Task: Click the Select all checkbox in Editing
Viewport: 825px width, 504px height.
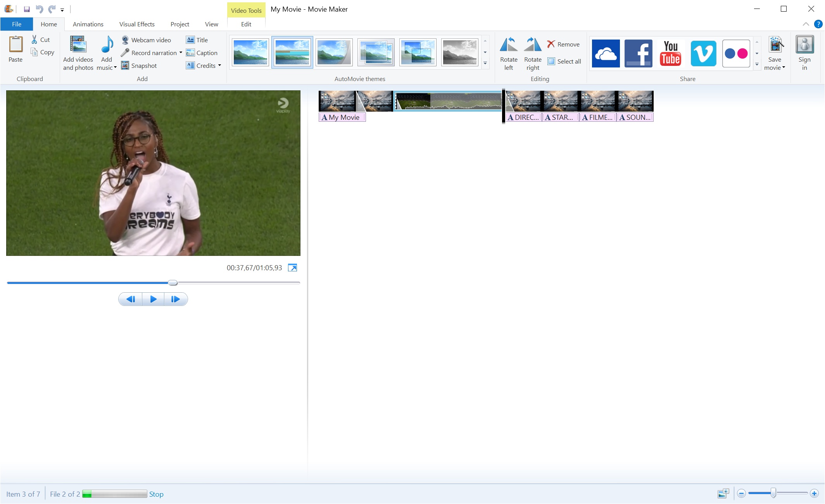Action: (552, 60)
